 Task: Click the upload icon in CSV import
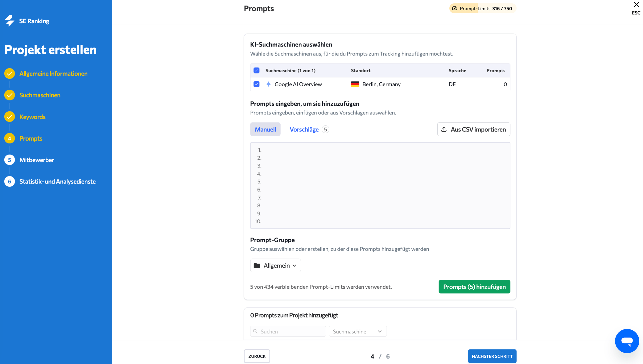tap(444, 129)
